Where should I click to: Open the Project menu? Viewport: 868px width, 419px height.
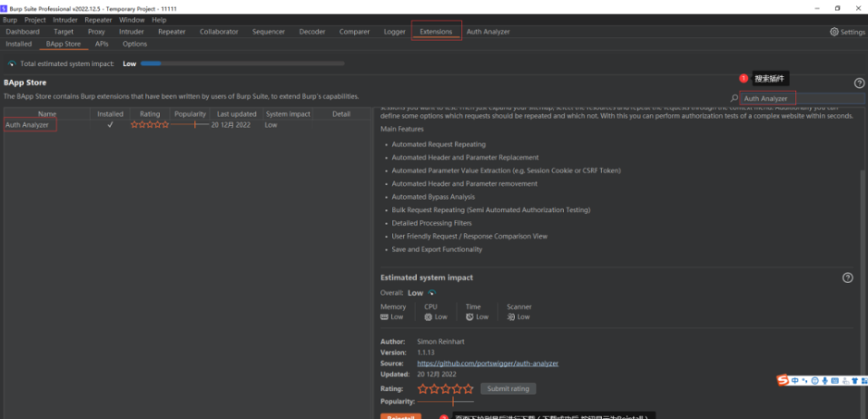tap(35, 20)
